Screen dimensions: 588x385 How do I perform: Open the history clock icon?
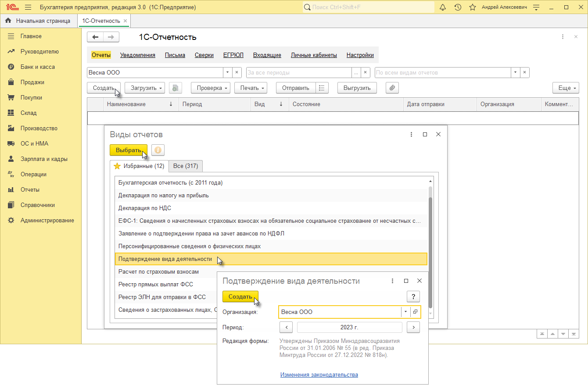pos(458,7)
